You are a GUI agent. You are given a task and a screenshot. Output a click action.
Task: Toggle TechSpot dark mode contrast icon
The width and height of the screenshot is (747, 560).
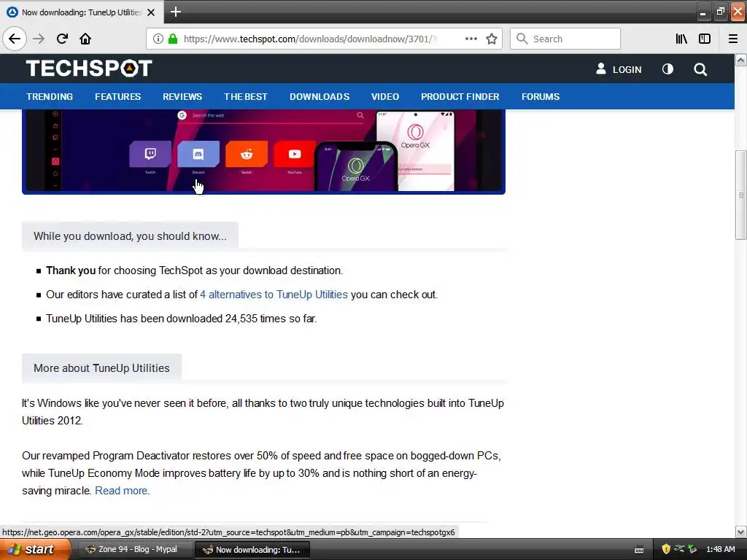(667, 69)
